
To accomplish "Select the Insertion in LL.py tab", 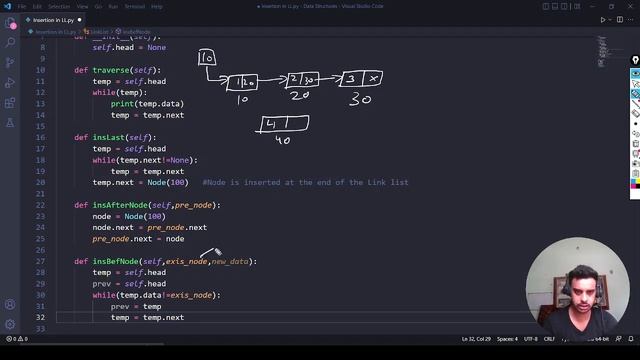I will tap(53, 20).
